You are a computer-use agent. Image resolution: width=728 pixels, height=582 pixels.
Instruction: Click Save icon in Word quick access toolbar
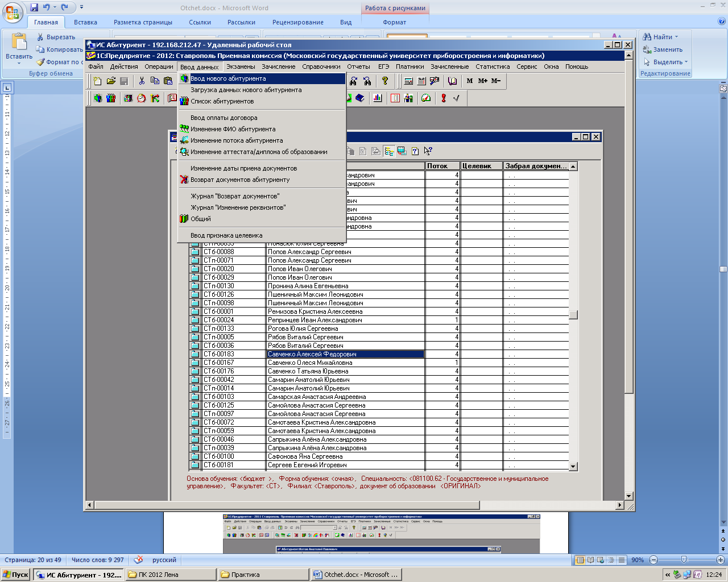click(34, 7)
